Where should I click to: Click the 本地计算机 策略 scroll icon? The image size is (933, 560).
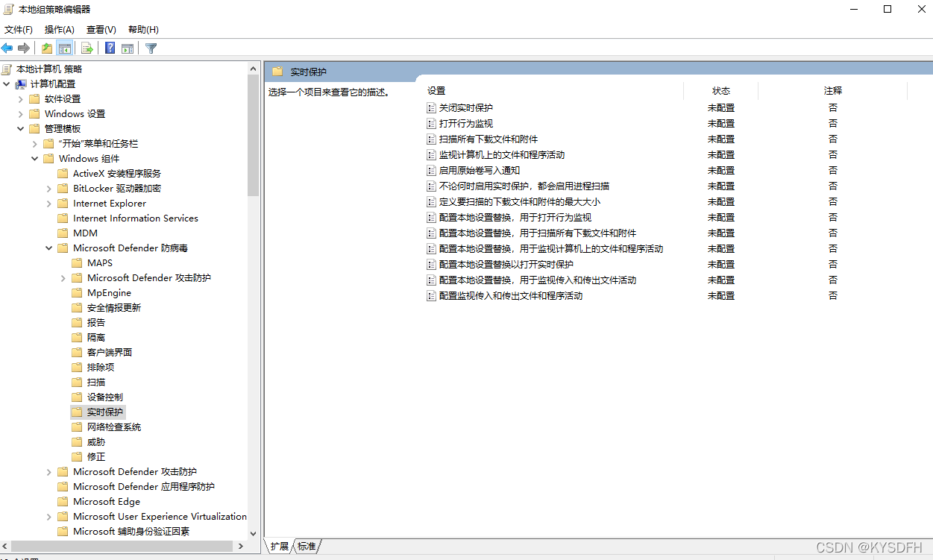[7, 69]
